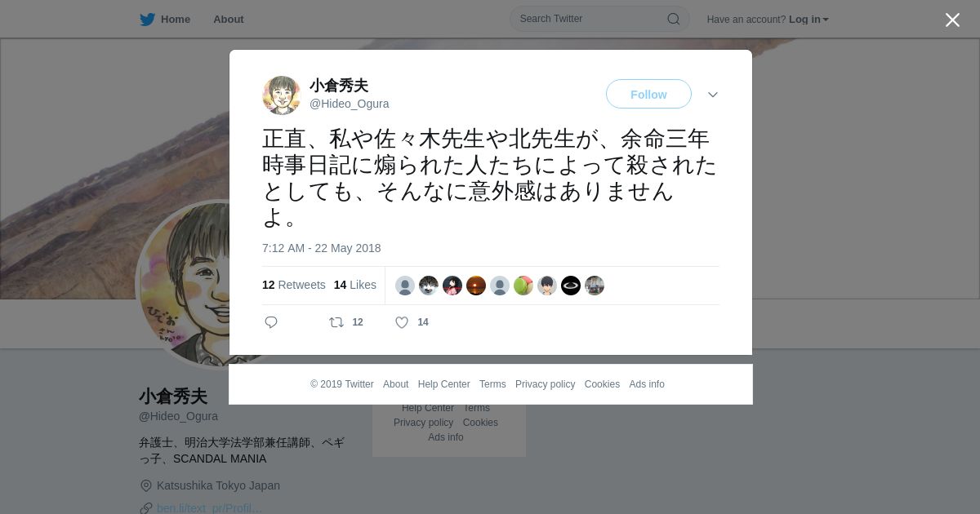Follow @Hideo_Ogura

click(648, 95)
